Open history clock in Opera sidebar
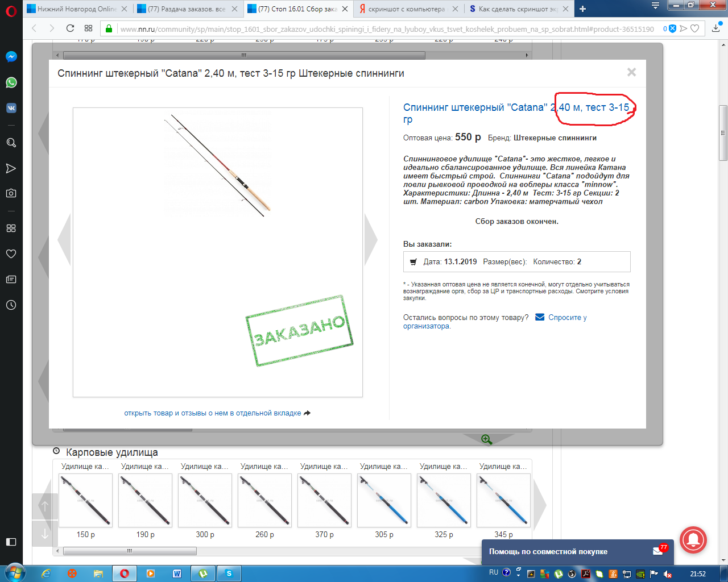Viewport: 728px width, 582px height. coord(11,305)
